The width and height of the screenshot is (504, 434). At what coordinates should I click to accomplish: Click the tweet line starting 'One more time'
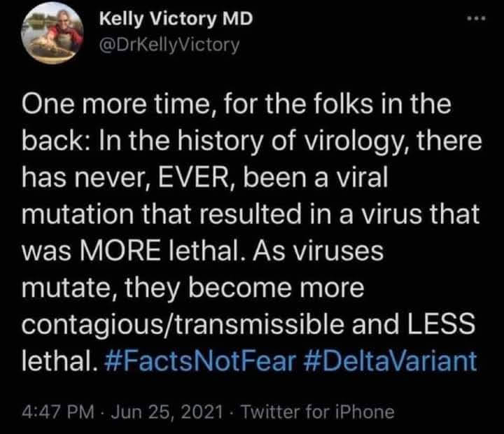click(x=237, y=104)
